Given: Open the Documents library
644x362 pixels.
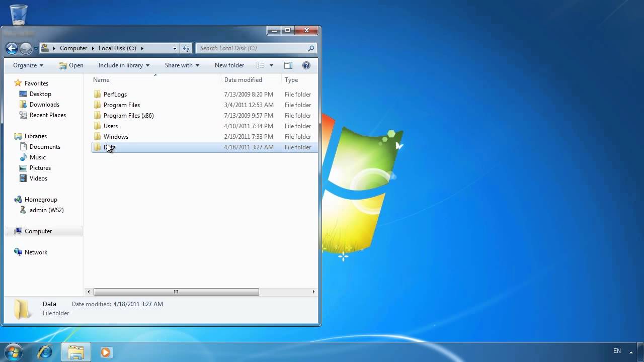Looking at the screenshot, I should [x=45, y=147].
